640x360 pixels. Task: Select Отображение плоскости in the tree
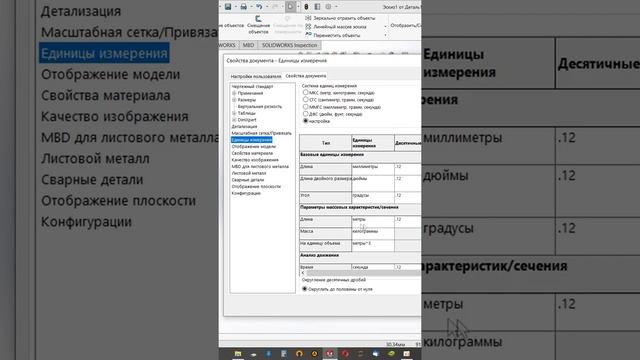[x=256, y=187]
